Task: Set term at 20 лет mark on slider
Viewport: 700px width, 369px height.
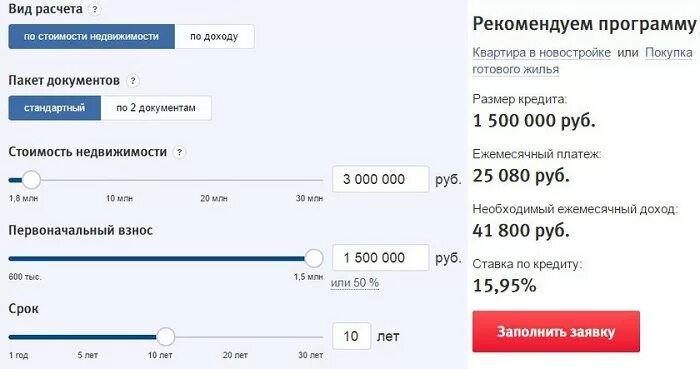Action: (x=235, y=337)
